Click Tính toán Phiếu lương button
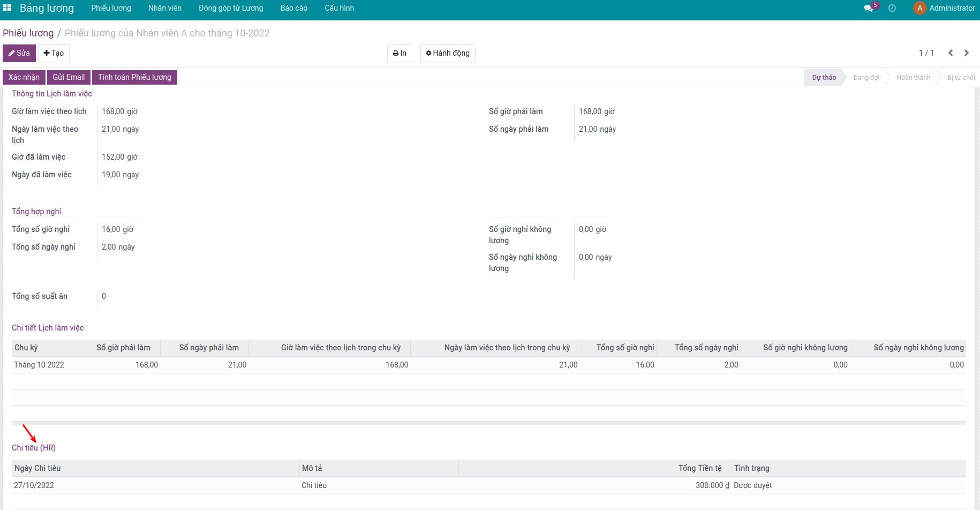Viewport: 980px width, 510px height. pyautogui.click(x=134, y=77)
